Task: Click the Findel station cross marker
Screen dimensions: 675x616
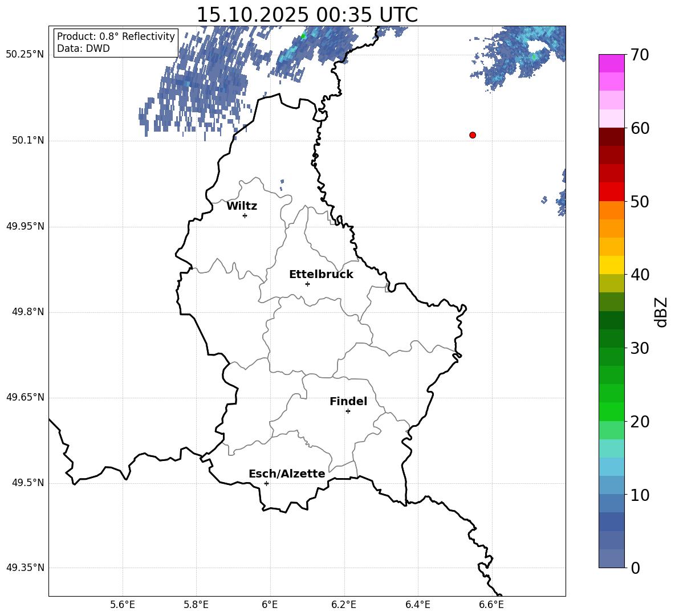Action: (x=348, y=411)
